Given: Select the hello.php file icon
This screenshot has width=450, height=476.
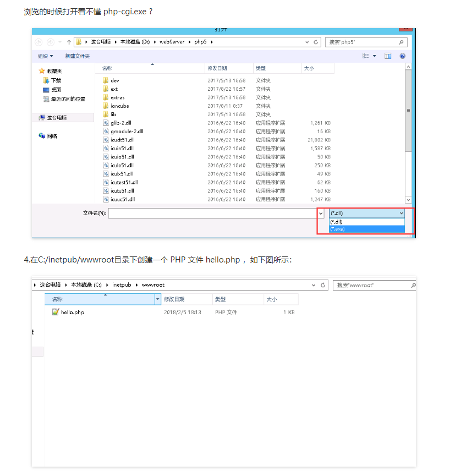Looking at the screenshot, I should (x=56, y=312).
